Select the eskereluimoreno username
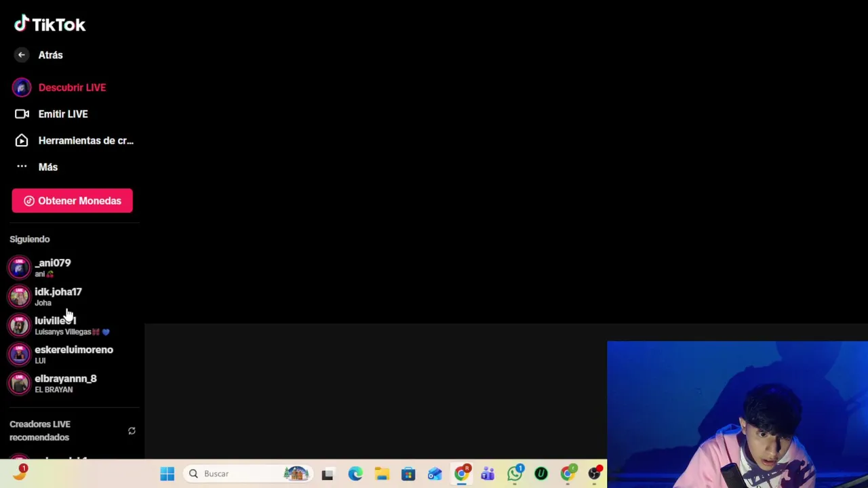The height and width of the screenshot is (488, 868). [x=74, y=350]
